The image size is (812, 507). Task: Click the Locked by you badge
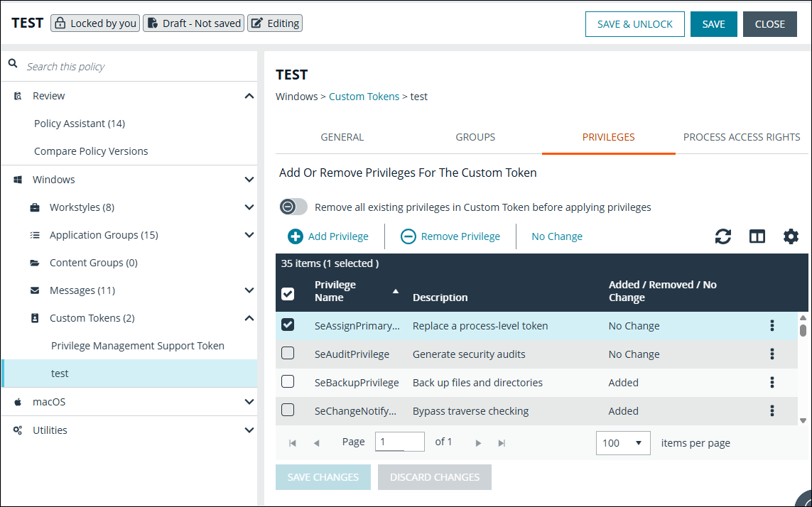point(94,23)
